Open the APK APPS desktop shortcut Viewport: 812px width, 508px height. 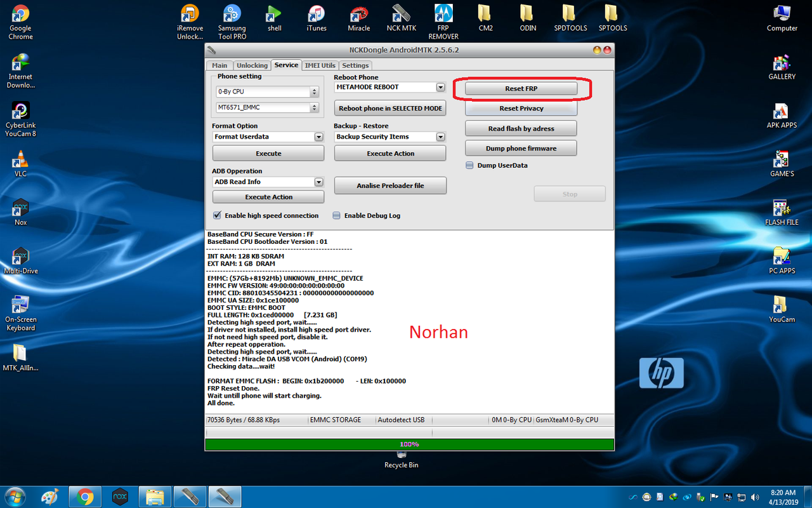tap(782, 115)
